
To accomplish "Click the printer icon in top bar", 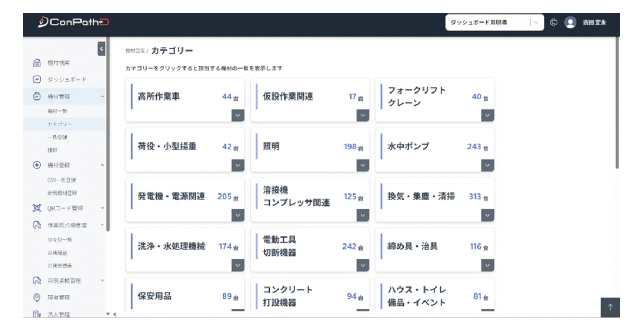I will click(x=554, y=23).
